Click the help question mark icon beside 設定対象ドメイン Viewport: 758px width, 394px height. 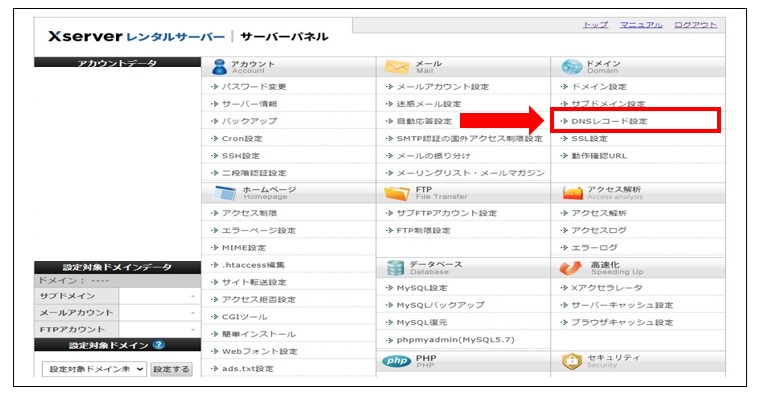coord(159,345)
